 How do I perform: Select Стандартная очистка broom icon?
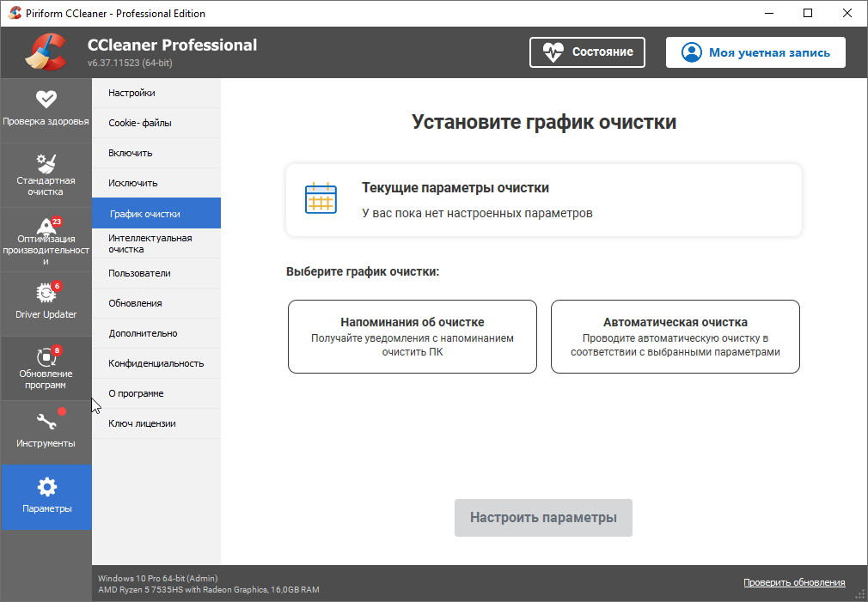(x=46, y=163)
